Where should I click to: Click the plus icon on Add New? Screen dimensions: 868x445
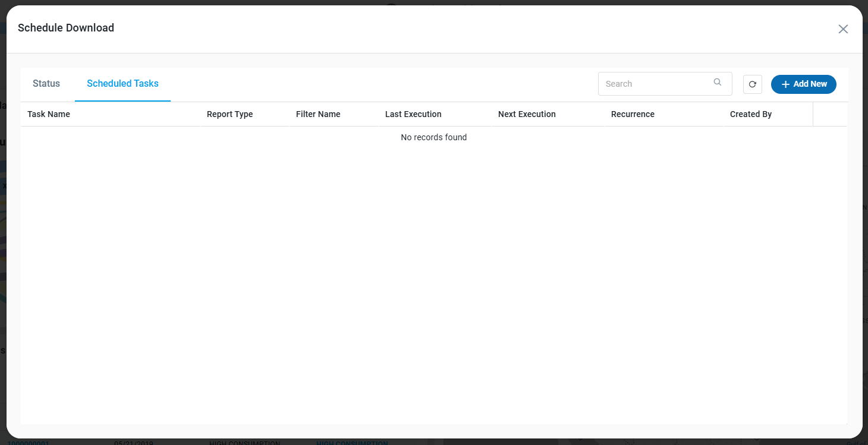(785, 84)
